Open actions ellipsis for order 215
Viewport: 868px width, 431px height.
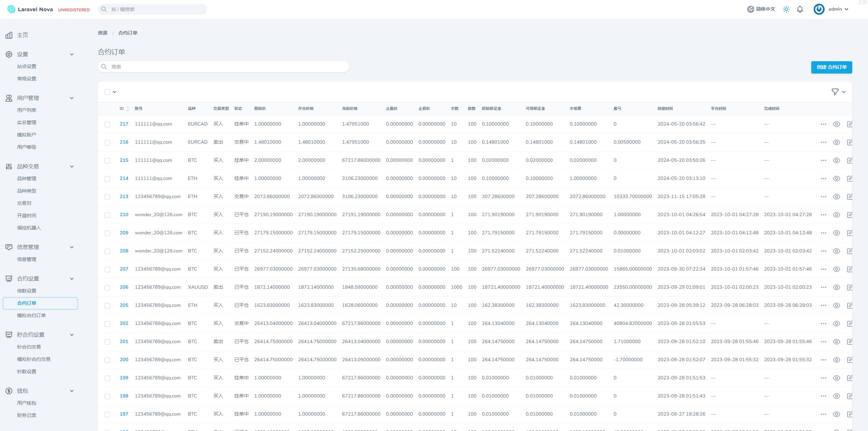[823, 160]
